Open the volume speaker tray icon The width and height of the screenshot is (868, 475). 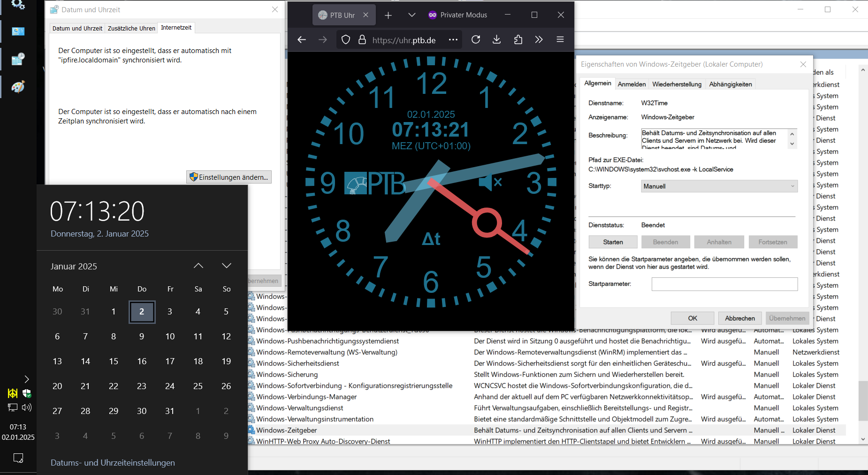(27, 407)
